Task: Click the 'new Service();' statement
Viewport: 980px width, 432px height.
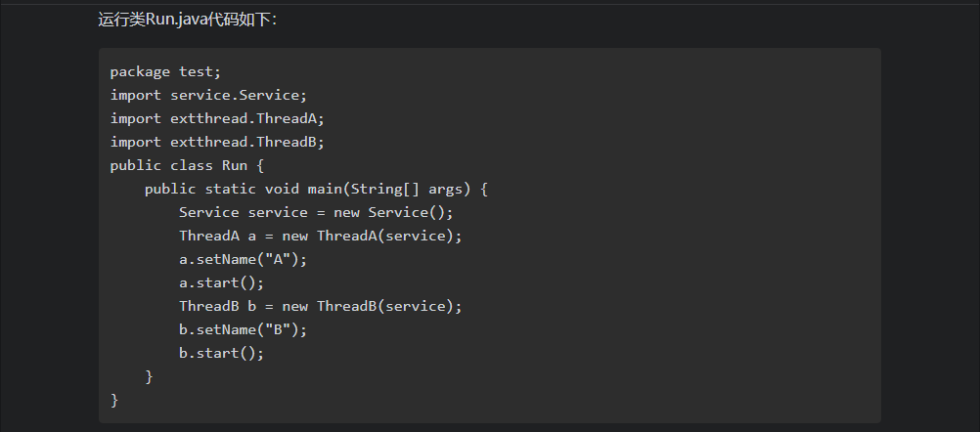Action: click(393, 213)
